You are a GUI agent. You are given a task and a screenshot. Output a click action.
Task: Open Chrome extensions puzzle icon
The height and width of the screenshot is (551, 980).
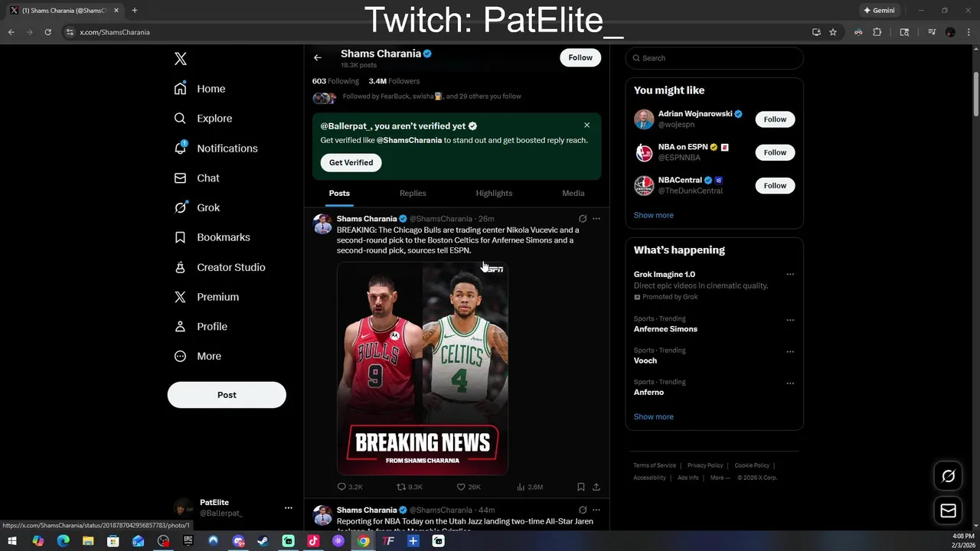tap(877, 32)
